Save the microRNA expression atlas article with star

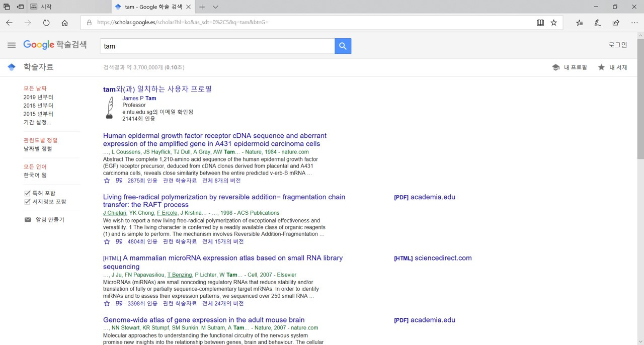(107, 304)
